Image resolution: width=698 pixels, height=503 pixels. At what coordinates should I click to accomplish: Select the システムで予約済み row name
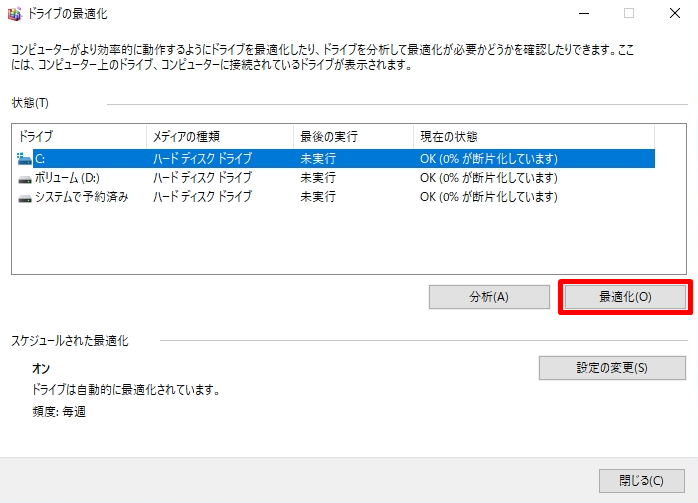(81, 196)
